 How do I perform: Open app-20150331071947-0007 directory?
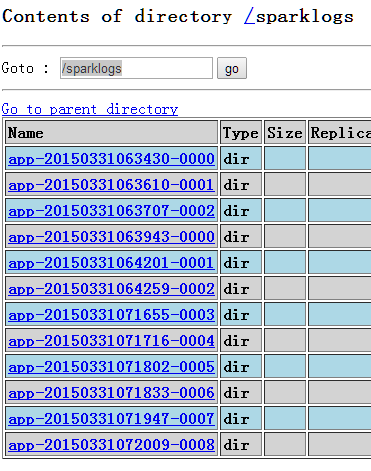(112, 419)
